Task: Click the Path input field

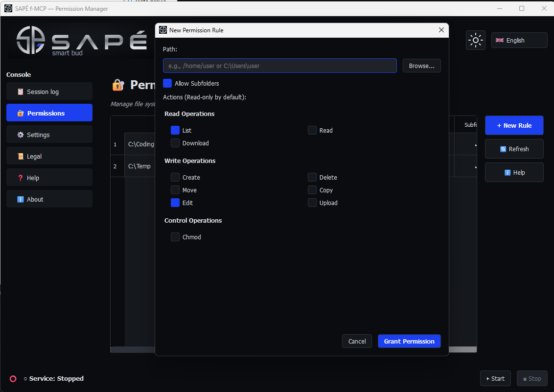Action: 280,66
